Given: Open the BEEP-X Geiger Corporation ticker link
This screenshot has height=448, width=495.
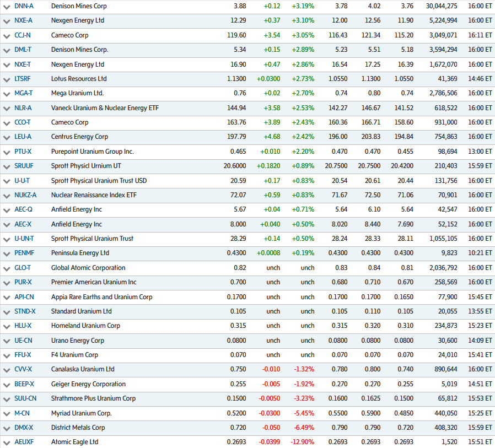Looking at the screenshot, I should pyautogui.click(x=24, y=384).
